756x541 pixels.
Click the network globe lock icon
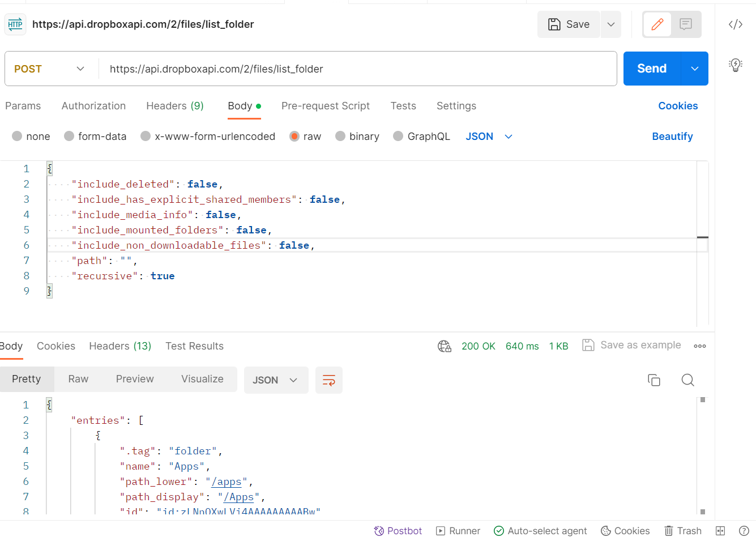445,346
